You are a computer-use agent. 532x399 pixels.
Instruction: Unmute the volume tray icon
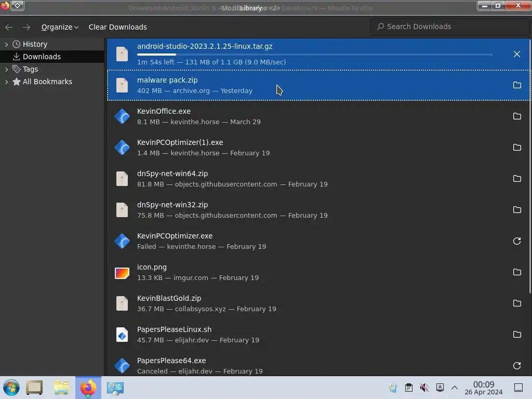click(424, 388)
